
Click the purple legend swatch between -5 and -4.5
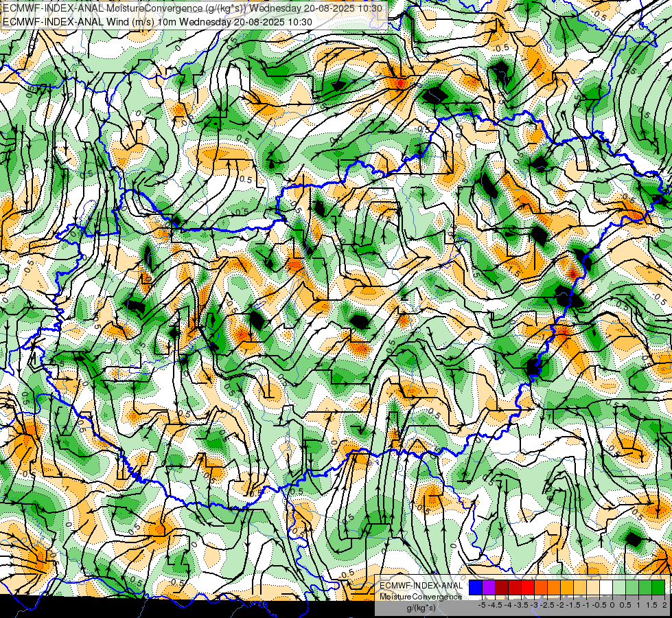pyautogui.click(x=489, y=588)
